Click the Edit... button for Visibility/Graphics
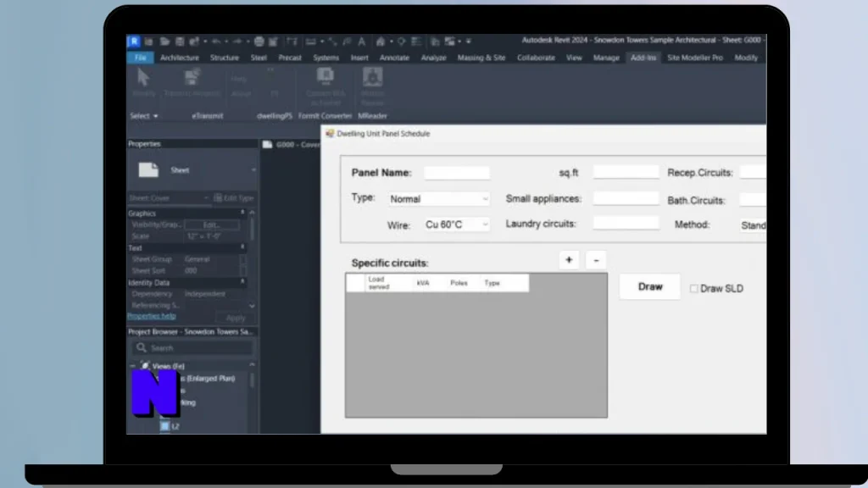 212,225
